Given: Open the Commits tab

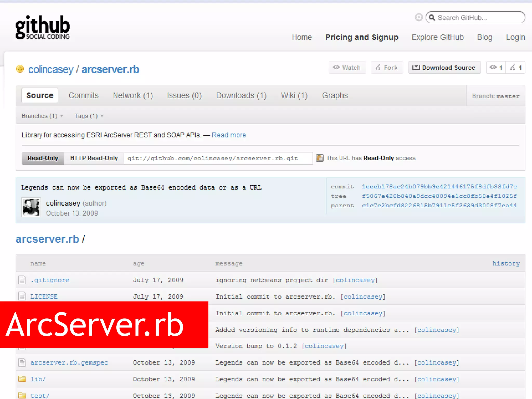Looking at the screenshot, I should point(84,95).
